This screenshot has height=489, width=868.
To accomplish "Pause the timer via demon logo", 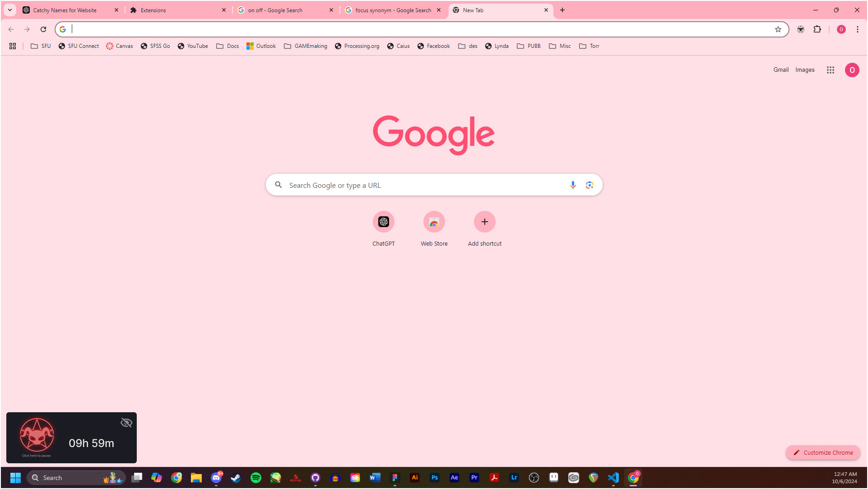I will coord(37,436).
